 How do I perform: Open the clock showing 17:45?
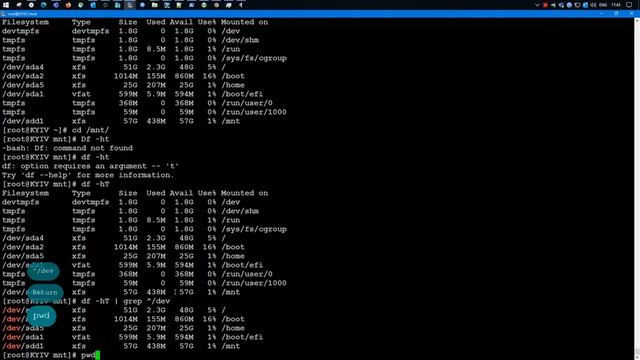click(x=616, y=5)
